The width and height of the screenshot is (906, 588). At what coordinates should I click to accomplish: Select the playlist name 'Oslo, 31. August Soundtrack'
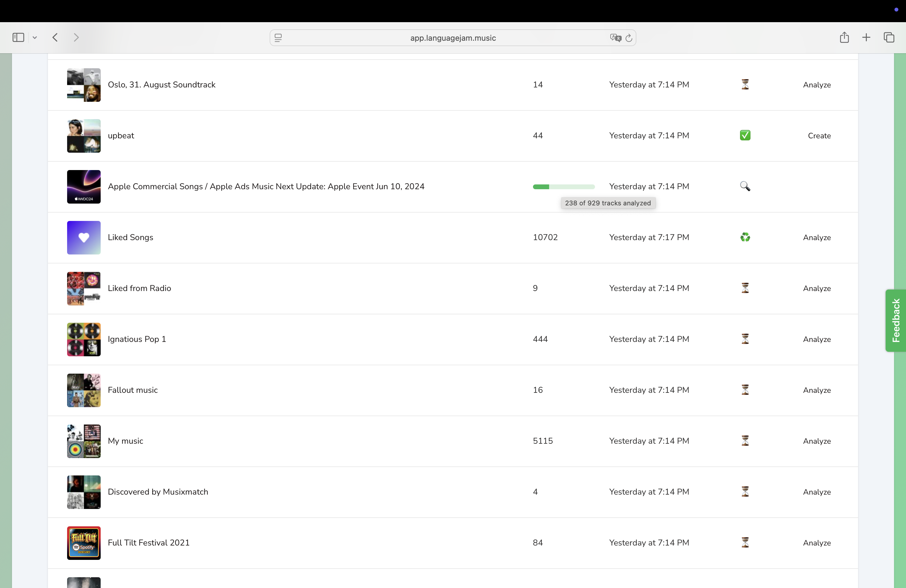(x=161, y=85)
